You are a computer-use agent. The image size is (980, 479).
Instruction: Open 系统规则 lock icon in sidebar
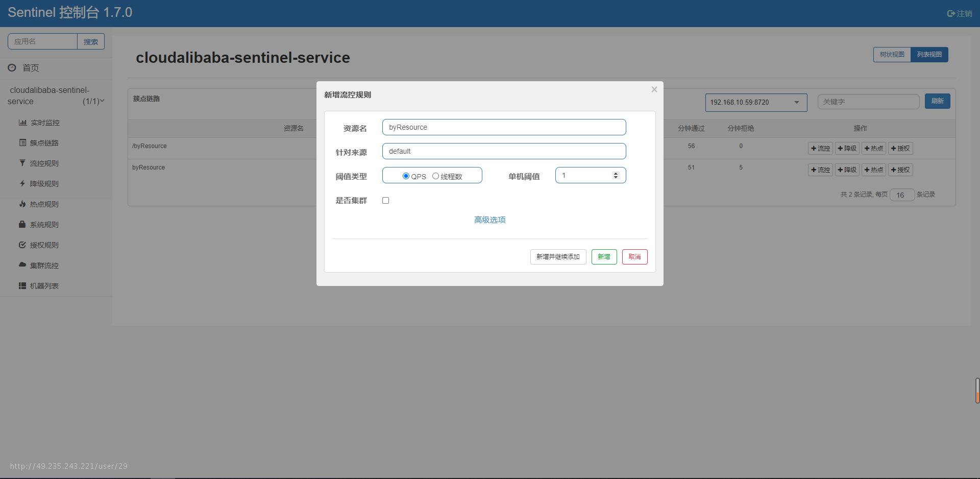point(22,225)
